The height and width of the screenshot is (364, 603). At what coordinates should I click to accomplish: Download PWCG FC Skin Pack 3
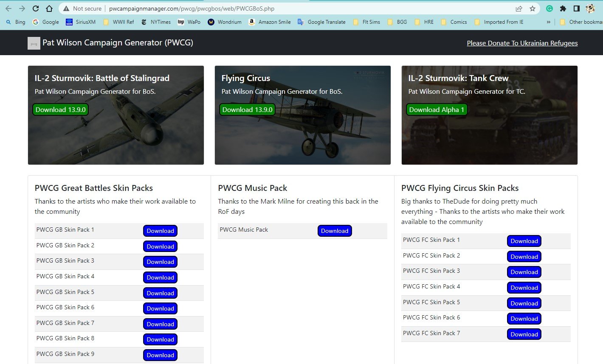pos(524,272)
